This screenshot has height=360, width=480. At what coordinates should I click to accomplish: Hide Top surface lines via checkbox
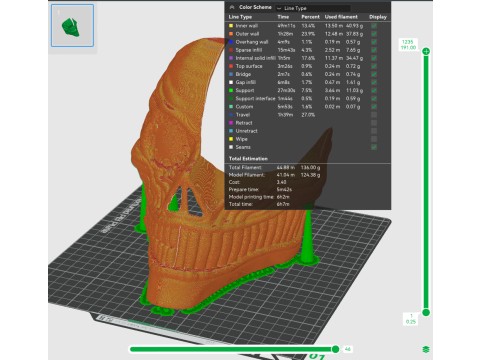point(374,66)
